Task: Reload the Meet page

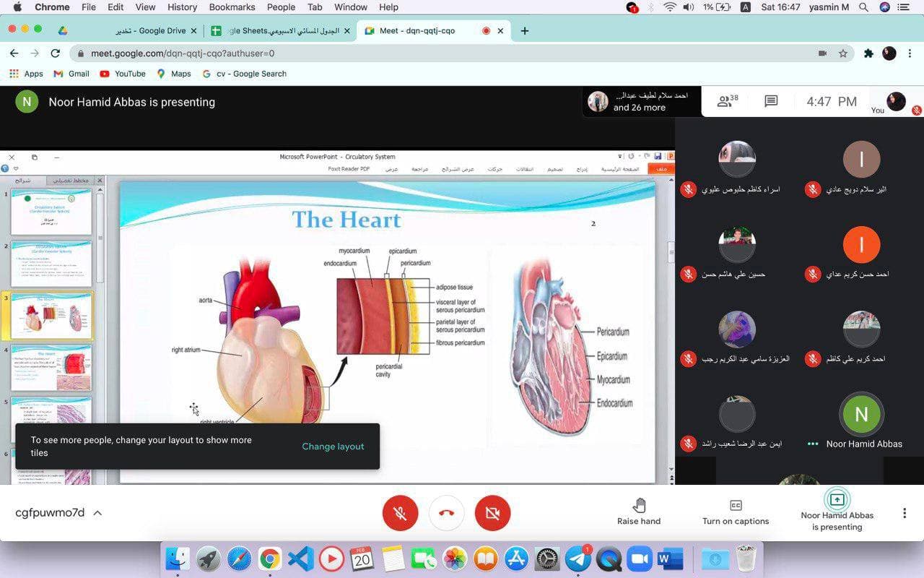Action: pos(55,53)
